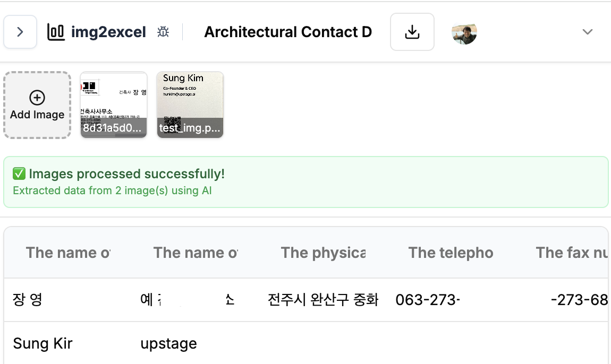Image resolution: width=611 pixels, height=364 pixels.
Task: Click the img2excel app name text
Action: pyautogui.click(x=108, y=32)
